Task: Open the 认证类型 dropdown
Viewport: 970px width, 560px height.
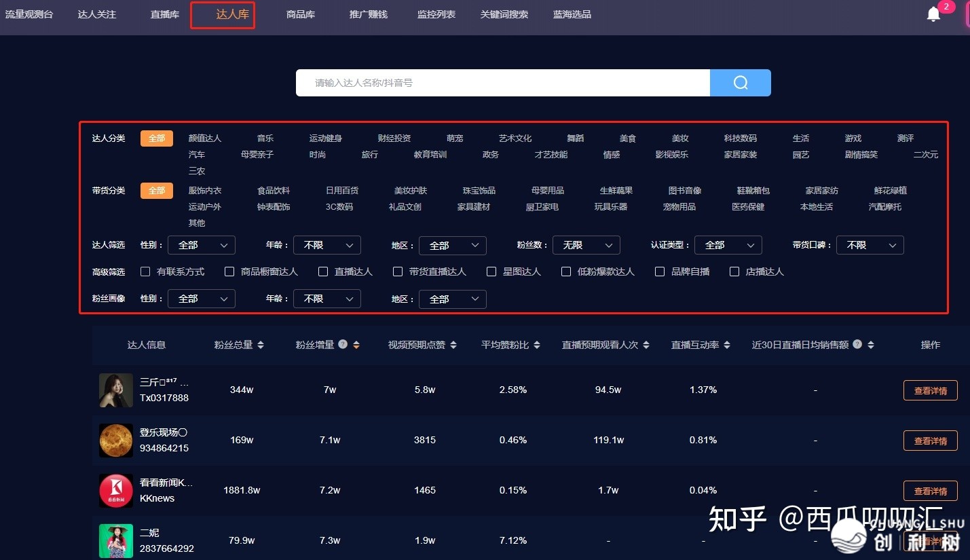Action: [x=728, y=245]
